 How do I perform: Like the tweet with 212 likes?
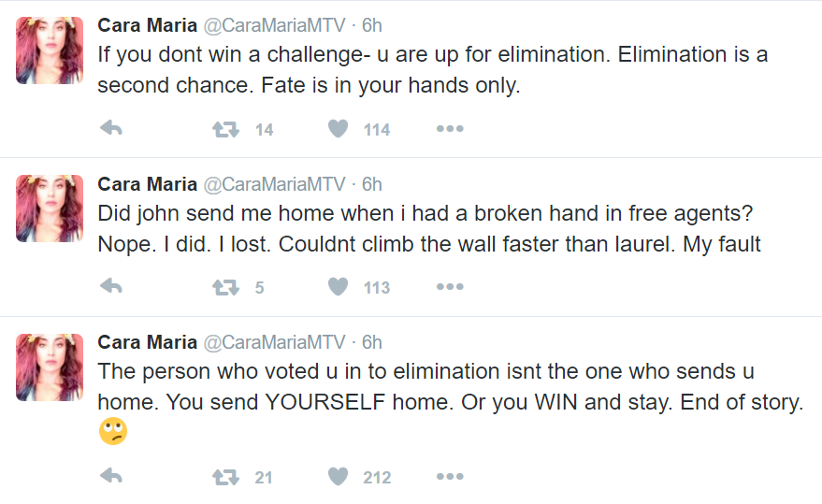point(339,477)
